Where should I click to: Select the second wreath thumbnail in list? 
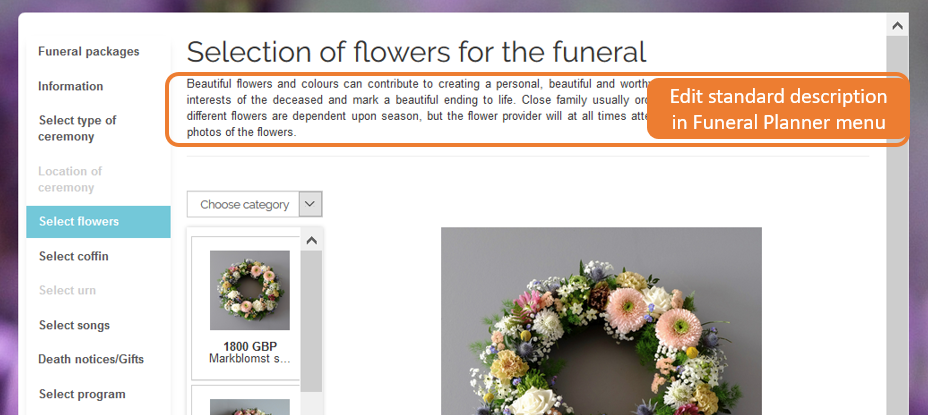[250, 407]
